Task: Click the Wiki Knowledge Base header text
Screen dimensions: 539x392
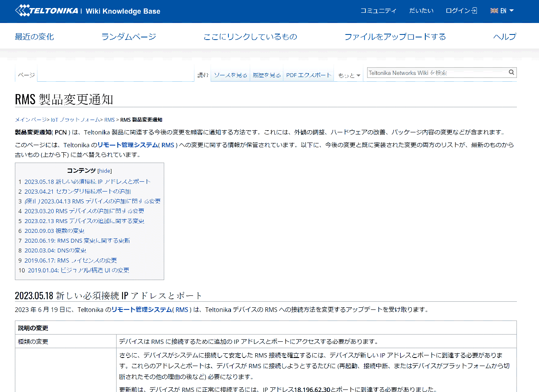Action: click(123, 11)
